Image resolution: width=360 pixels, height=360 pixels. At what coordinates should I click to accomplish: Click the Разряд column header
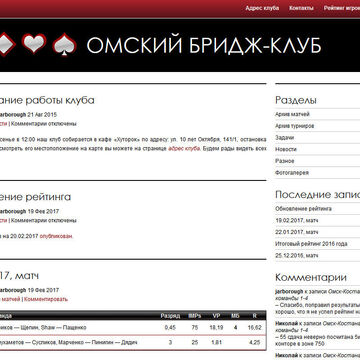pos(170,316)
